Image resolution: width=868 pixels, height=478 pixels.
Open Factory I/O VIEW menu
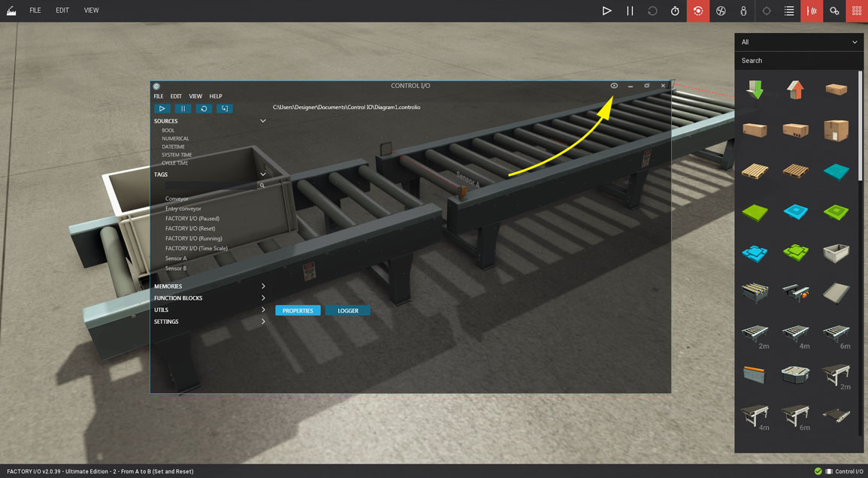click(92, 11)
